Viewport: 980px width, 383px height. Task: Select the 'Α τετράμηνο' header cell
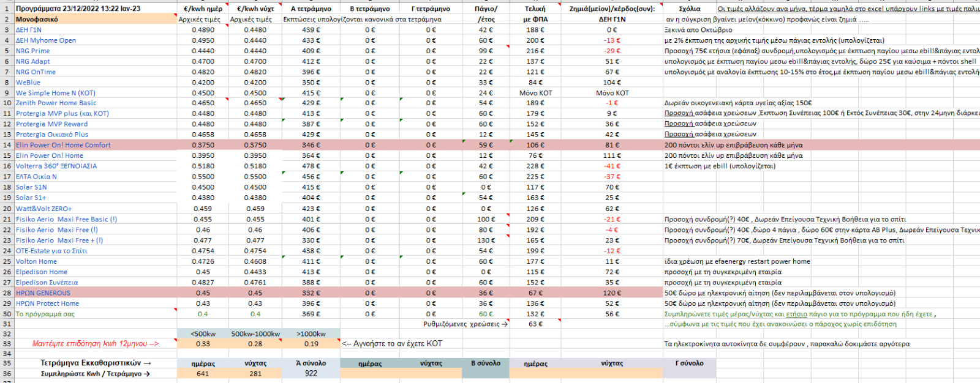311,9
